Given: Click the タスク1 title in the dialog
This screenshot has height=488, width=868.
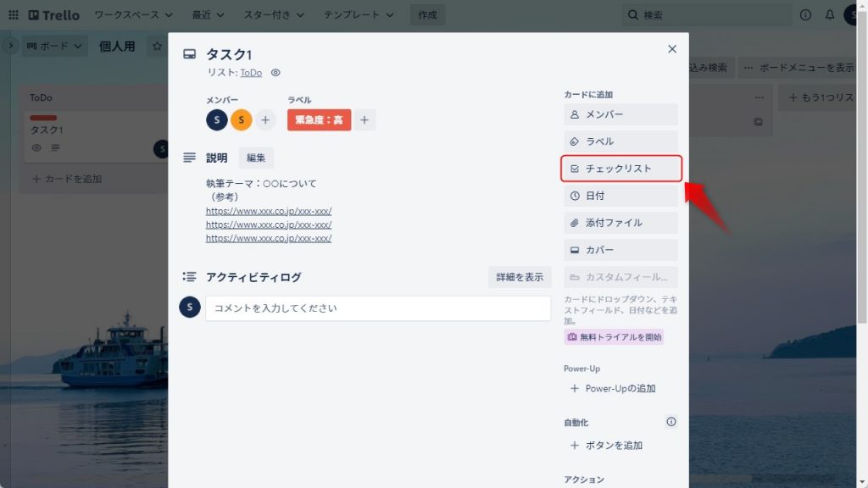Looking at the screenshot, I should click(x=229, y=54).
